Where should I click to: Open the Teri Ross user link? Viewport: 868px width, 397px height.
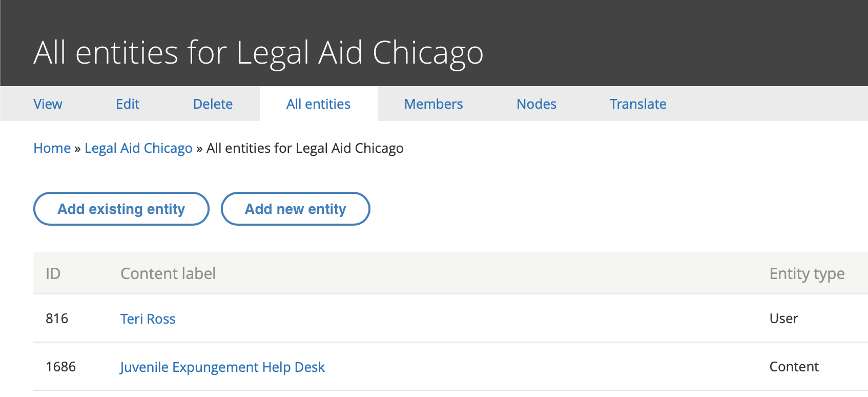tap(148, 319)
